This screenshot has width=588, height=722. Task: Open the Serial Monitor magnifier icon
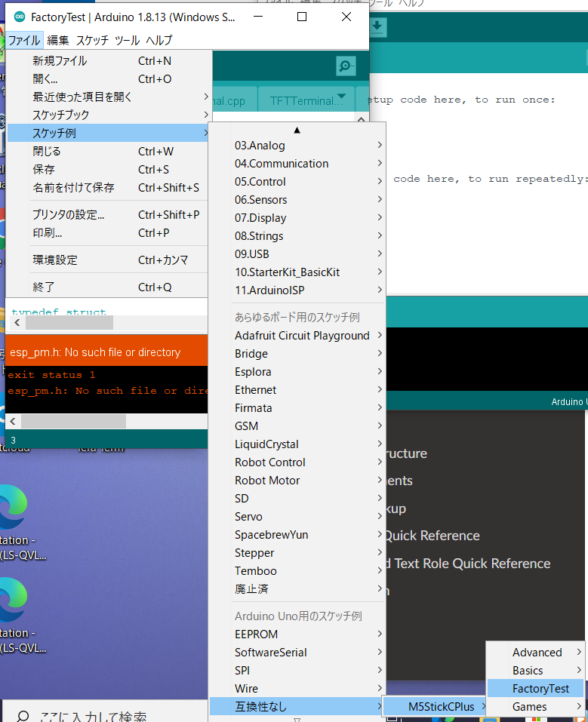pos(346,66)
